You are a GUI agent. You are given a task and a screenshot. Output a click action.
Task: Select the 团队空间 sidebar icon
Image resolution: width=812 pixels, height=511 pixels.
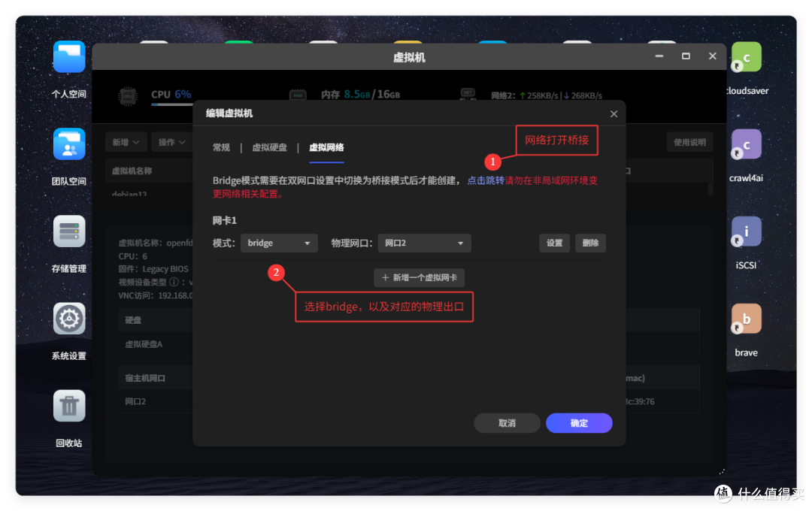click(x=68, y=144)
